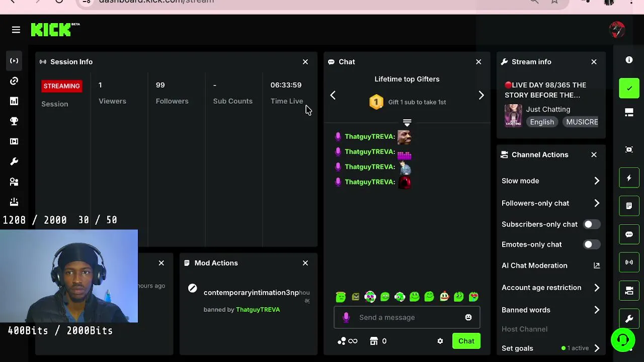Open the emoji picker in message box
Viewport: 644px width, 362px height.
[x=468, y=317]
